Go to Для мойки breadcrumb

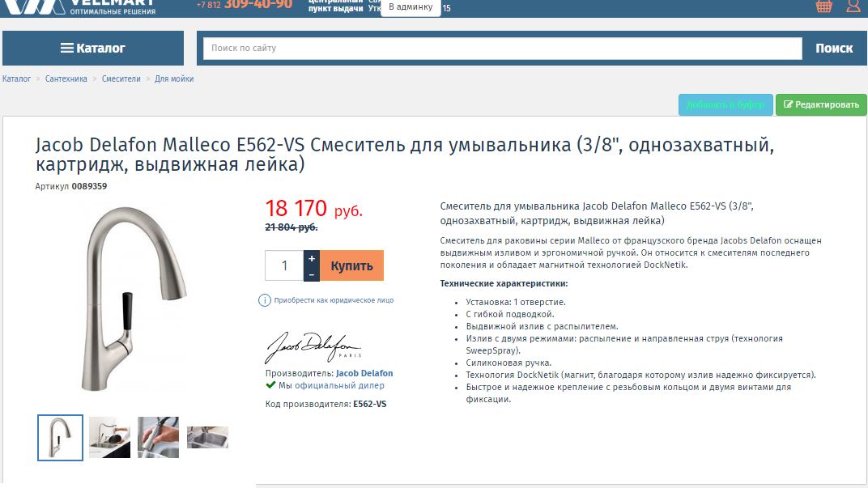click(x=174, y=79)
